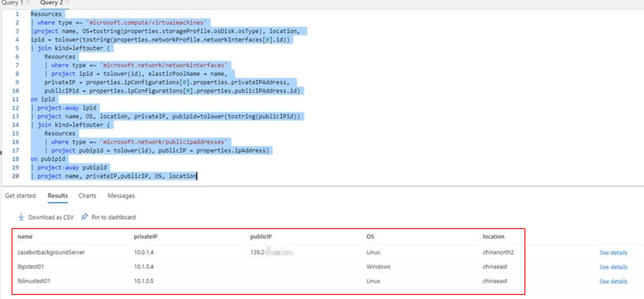Click Pin to dashboard
Image resolution: width=644 pixels, height=299 pixels.
(x=113, y=217)
